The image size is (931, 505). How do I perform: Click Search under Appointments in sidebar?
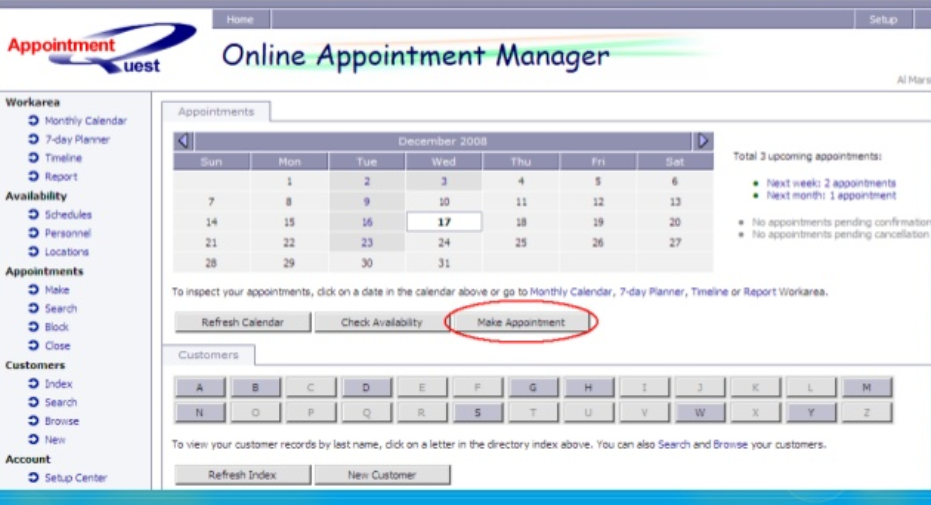click(61, 309)
